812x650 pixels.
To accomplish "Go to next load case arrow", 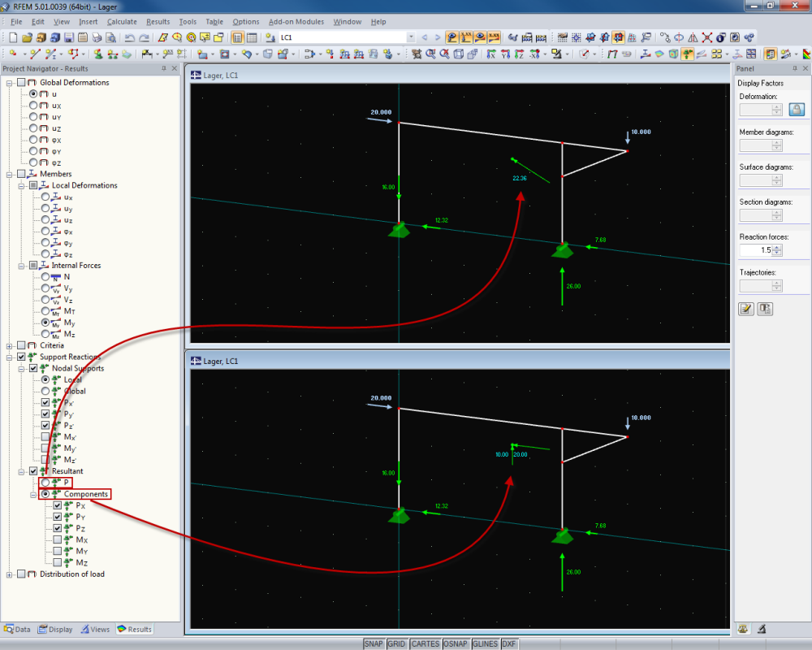I will click(438, 37).
